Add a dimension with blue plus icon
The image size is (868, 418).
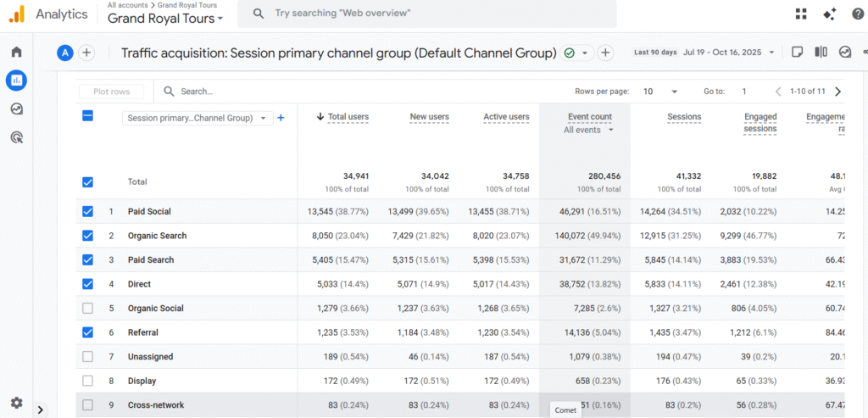pyautogui.click(x=281, y=118)
